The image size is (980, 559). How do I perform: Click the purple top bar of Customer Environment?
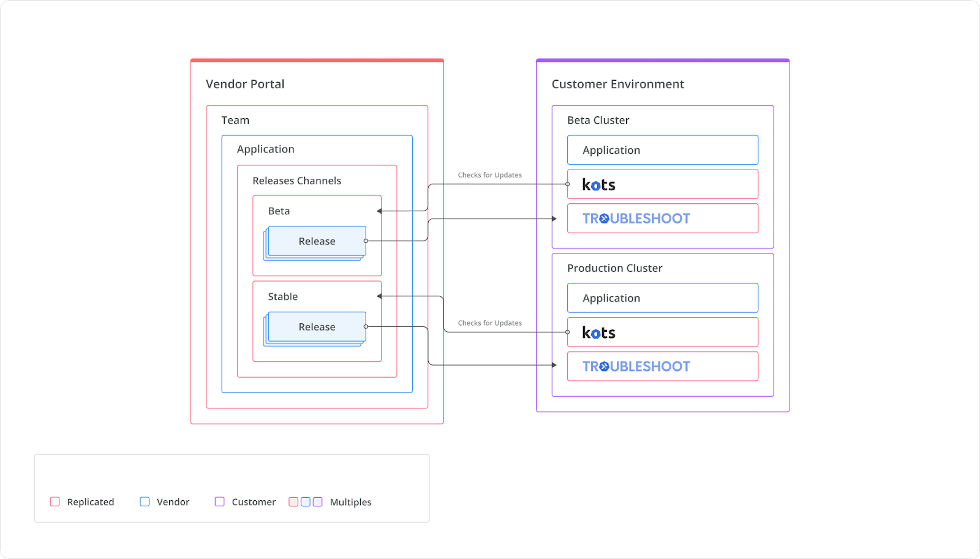tap(662, 61)
